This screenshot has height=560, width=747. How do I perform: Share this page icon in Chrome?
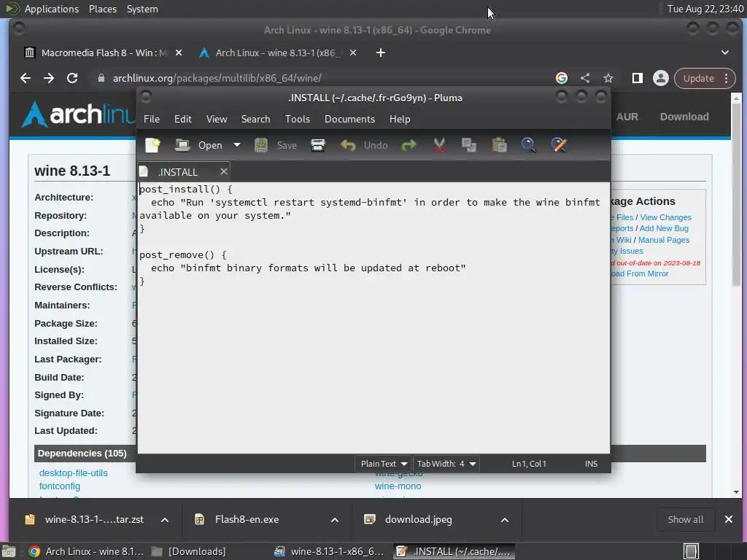[x=585, y=78]
